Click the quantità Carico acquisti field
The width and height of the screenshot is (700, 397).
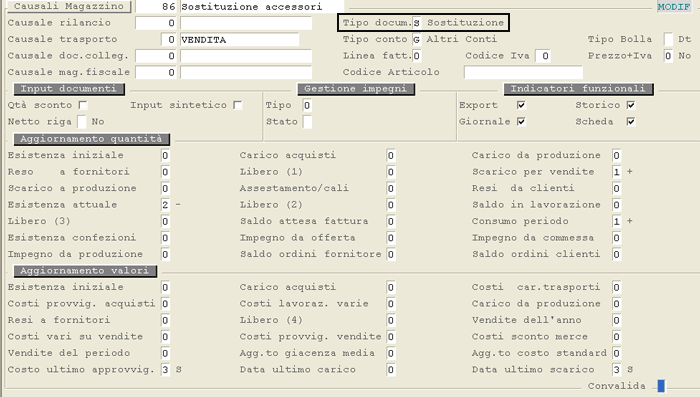(x=391, y=155)
